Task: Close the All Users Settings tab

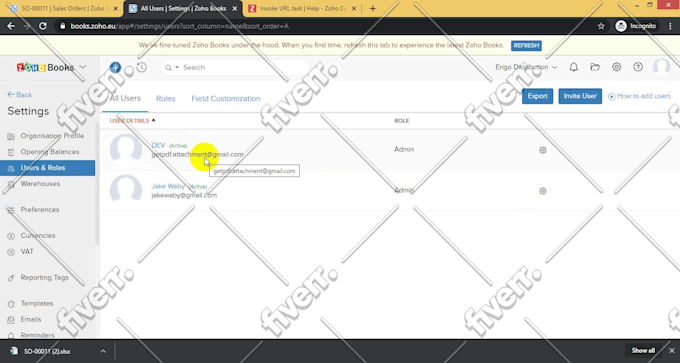Action: 235,9
